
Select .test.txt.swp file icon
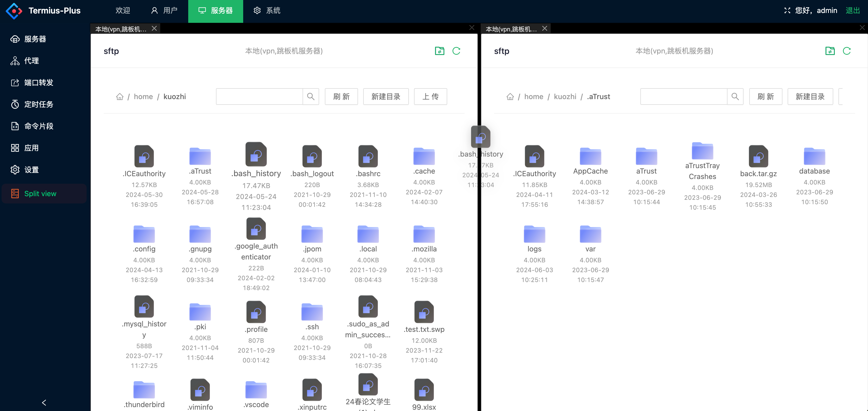click(424, 312)
